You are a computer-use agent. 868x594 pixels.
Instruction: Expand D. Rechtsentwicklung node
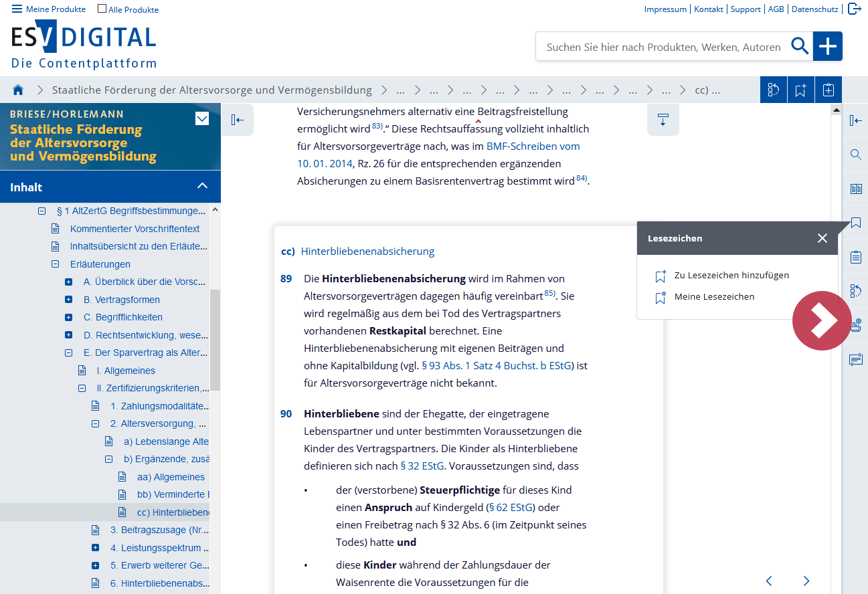click(x=68, y=335)
